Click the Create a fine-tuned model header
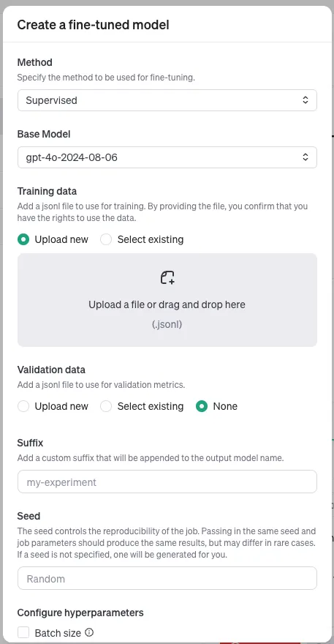Viewport: 334px width, 644px height. click(93, 25)
